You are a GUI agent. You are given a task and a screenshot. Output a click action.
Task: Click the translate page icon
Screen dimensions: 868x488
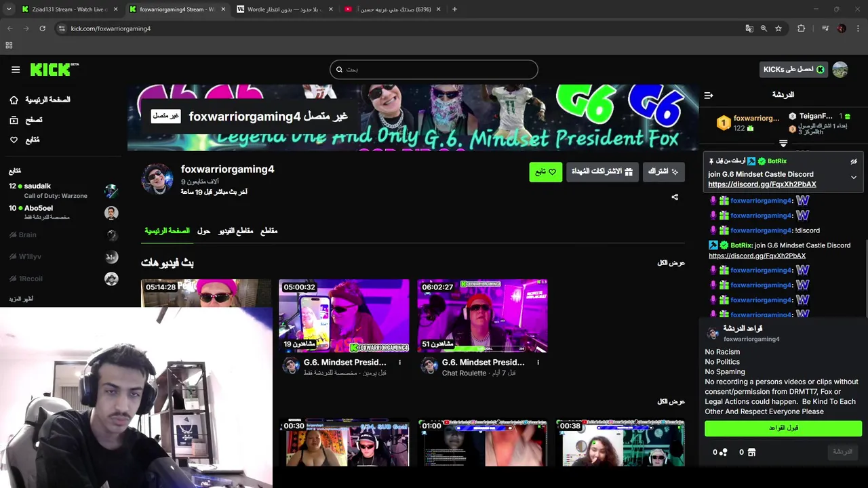pos(749,28)
